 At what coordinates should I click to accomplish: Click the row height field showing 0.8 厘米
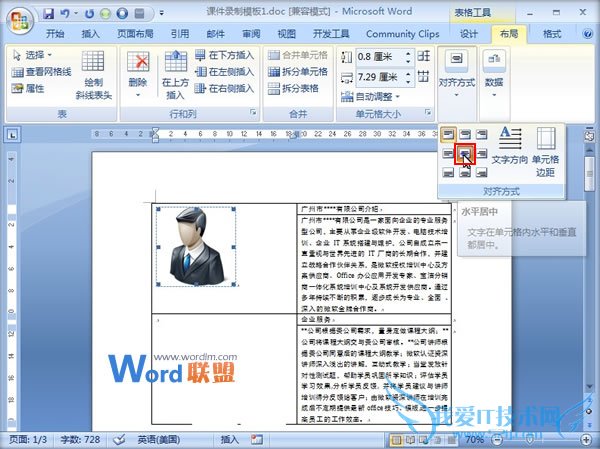click(380, 57)
